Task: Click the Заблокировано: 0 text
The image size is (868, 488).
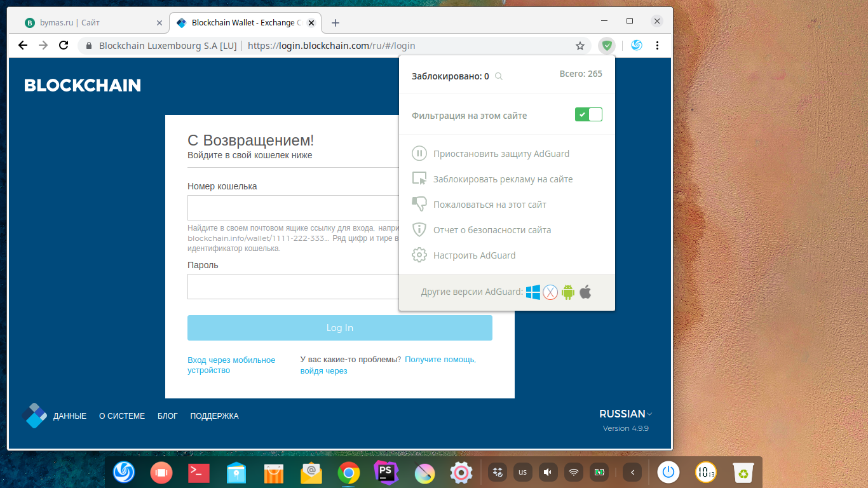Action: [x=451, y=76]
